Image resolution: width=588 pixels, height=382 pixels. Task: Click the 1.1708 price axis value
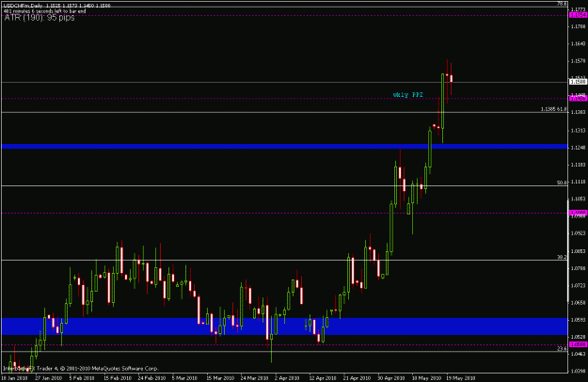[578, 26]
